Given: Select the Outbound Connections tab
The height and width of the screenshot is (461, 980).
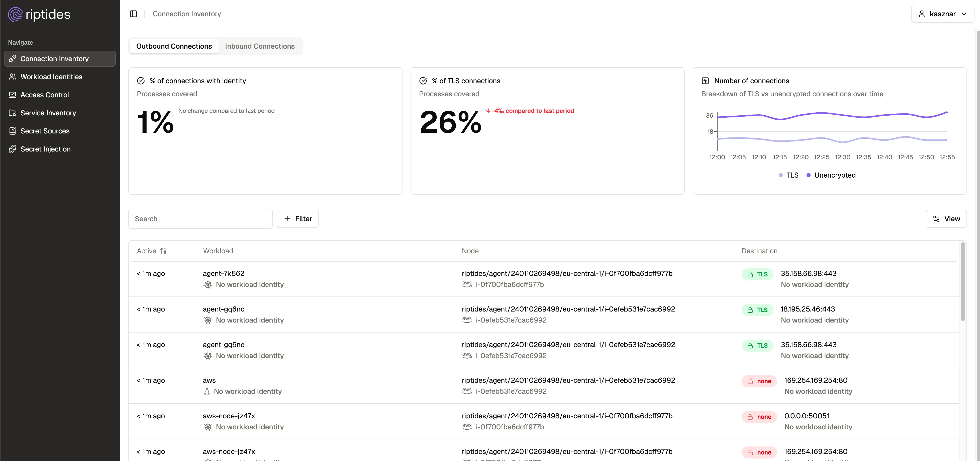Looking at the screenshot, I should tap(174, 46).
